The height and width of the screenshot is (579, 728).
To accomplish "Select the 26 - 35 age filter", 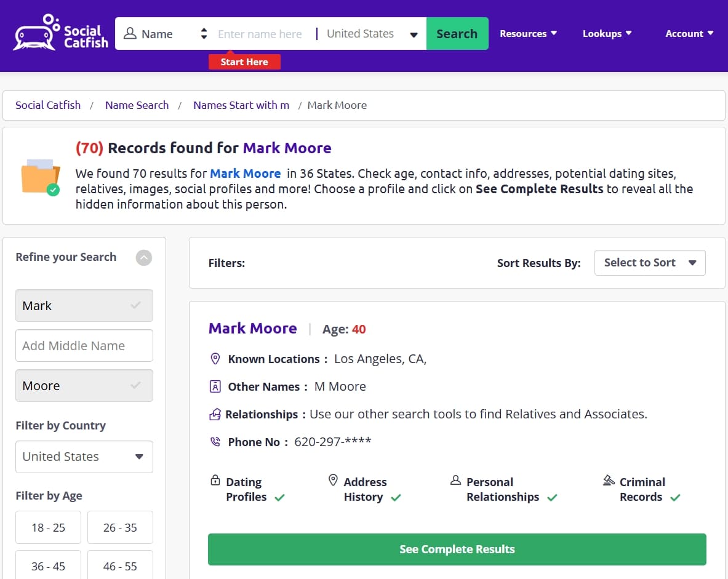I will 120,527.
